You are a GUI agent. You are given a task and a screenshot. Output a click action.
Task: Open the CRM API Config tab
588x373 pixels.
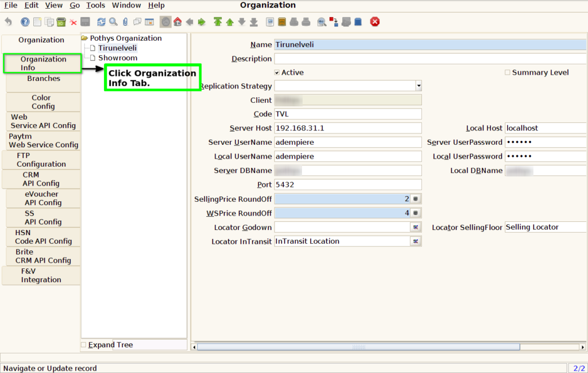point(41,179)
